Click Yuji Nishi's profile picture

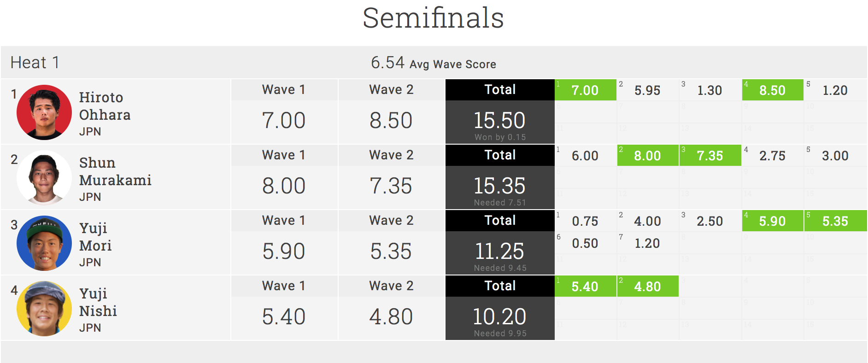coord(44,308)
